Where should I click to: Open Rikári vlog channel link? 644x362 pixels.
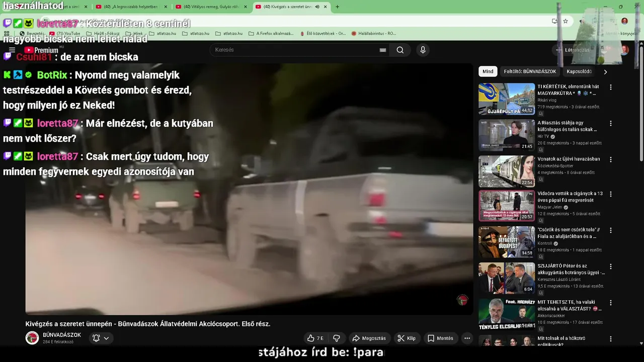[x=547, y=100]
